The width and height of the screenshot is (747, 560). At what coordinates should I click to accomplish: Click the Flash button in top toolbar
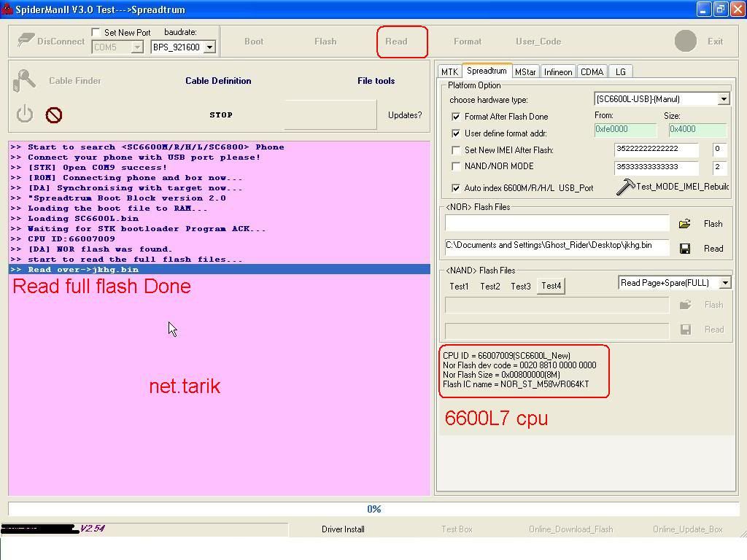click(x=325, y=42)
